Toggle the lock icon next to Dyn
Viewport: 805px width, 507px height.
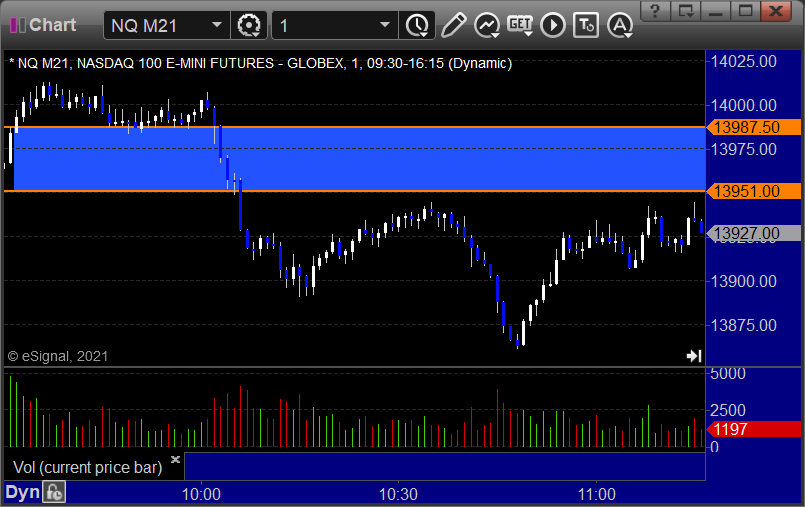coord(54,493)
